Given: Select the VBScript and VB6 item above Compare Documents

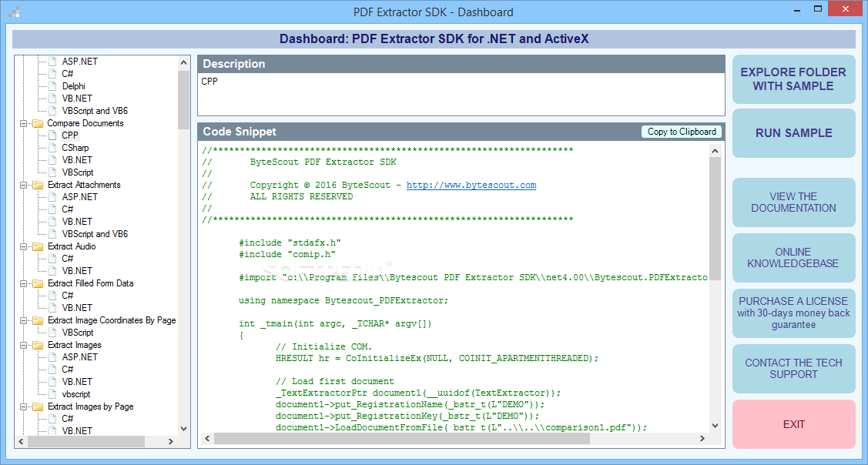Looking at the screenshot, I should [95, 111].
